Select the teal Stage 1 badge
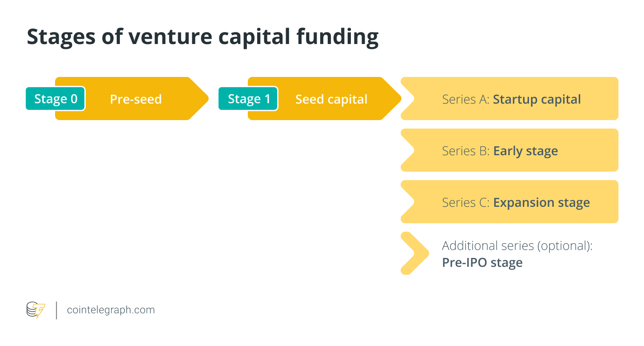The height and width of the screenshot is (346, 644). pyautogui.click(x=248, y=99)
